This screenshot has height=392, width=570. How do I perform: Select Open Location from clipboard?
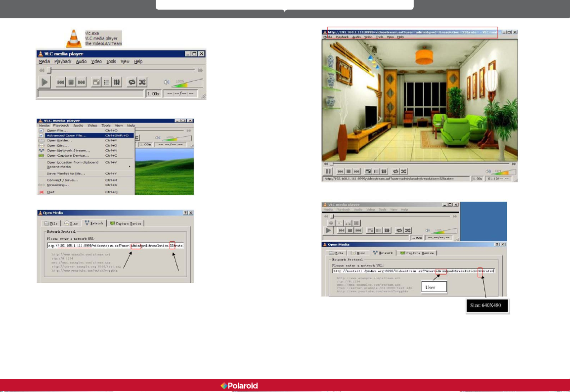(86, 163)
